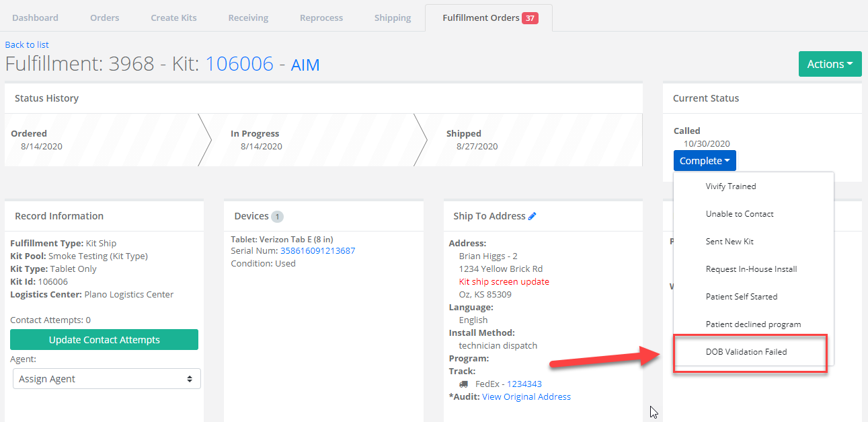The image size is (868, 422).
Task: Switch to the Reprocess tab
Action: [x=321, y=17]
